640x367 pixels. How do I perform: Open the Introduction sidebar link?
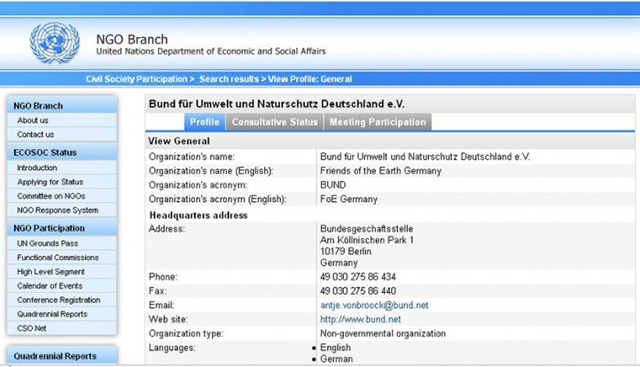click(37, 167)
